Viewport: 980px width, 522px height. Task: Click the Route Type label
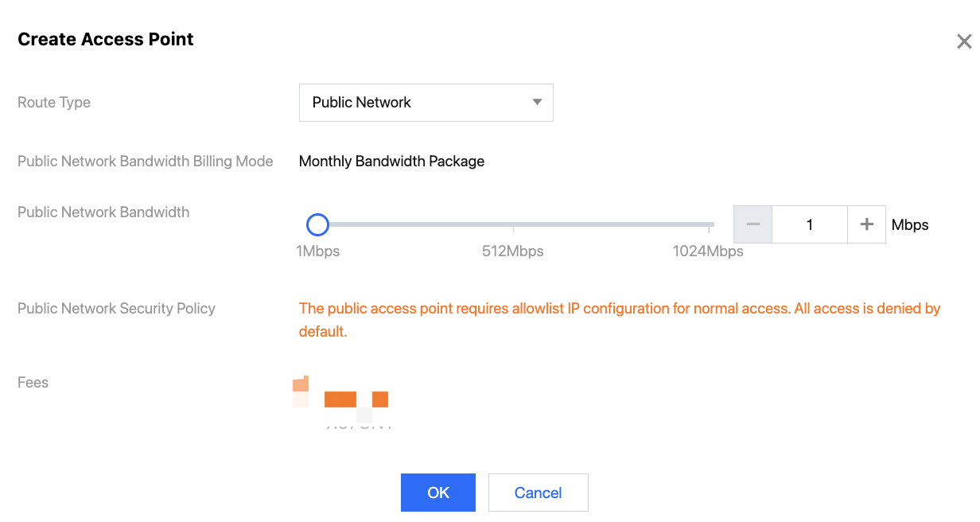(x=54, y=103)
